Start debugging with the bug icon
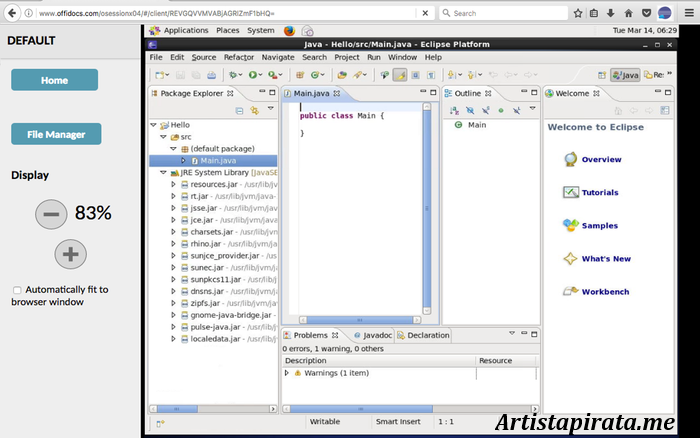 [233, 75]
